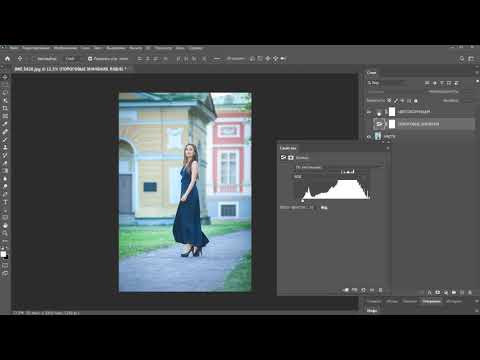Image resolution: width=480 pixels, height=360 pixels.
Task: Toggle the Show Transform Controls checkbox
Action: click(90, 59)
